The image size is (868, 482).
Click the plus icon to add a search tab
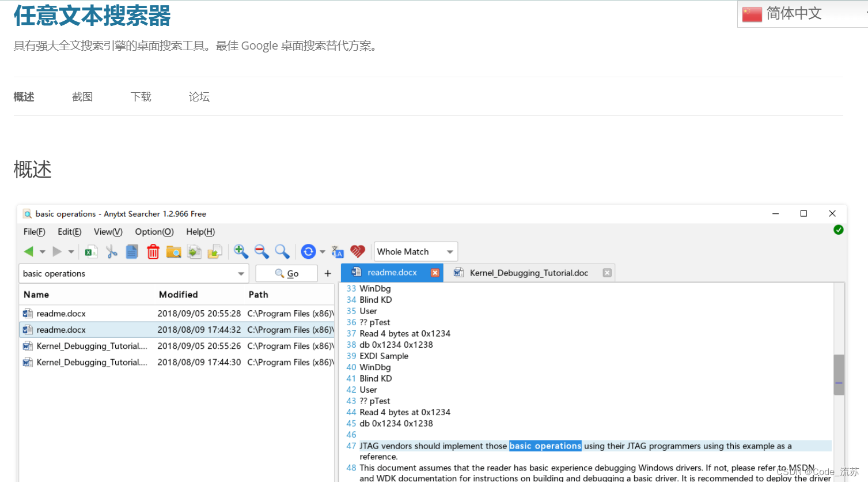click(x=328, y=273)
